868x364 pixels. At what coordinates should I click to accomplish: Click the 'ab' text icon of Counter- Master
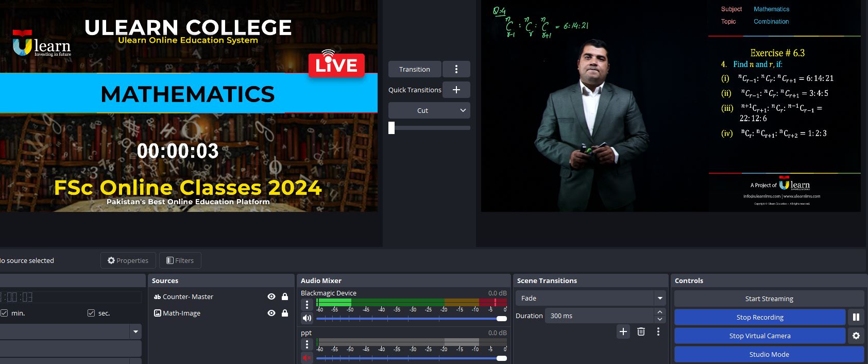(157, 297)
